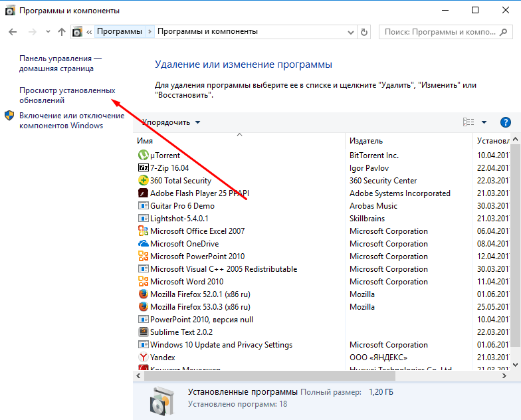Click the 360 Total Security icon
This screenshot has height=420, width=521.
click(144, 181)
